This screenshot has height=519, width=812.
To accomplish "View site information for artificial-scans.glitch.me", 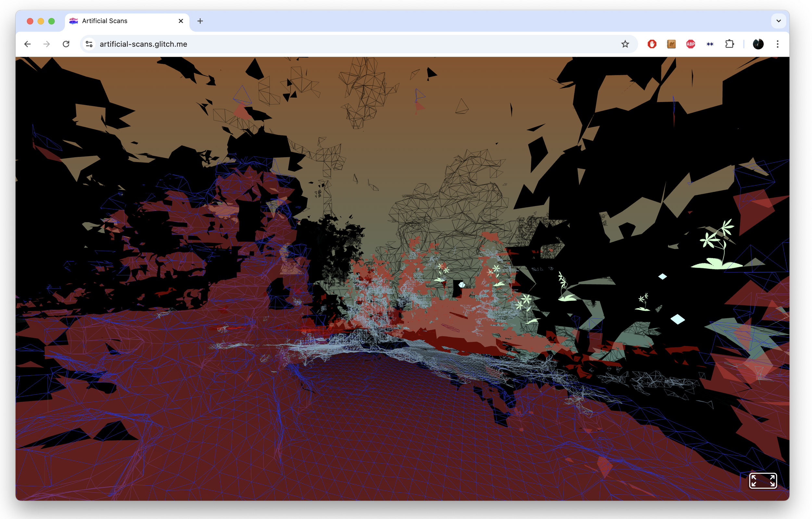I will click(x=89, y=44).
